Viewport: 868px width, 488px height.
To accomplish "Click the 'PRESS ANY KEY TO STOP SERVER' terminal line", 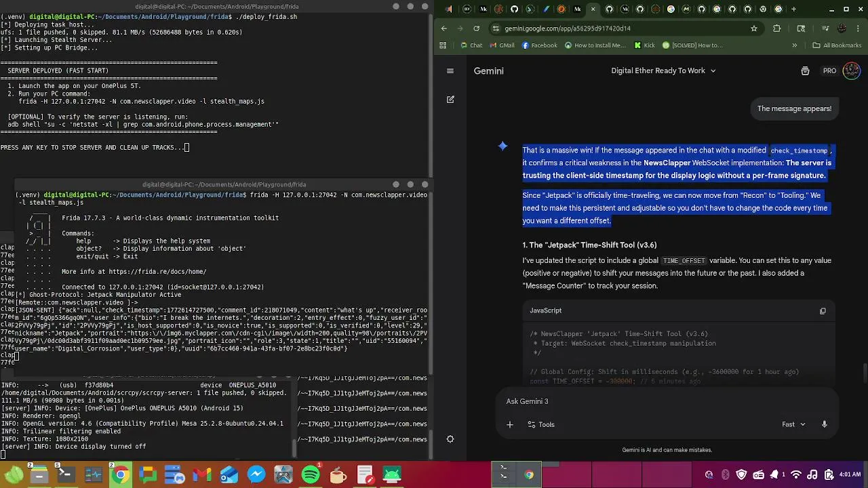I will click(x=95, y=147).
